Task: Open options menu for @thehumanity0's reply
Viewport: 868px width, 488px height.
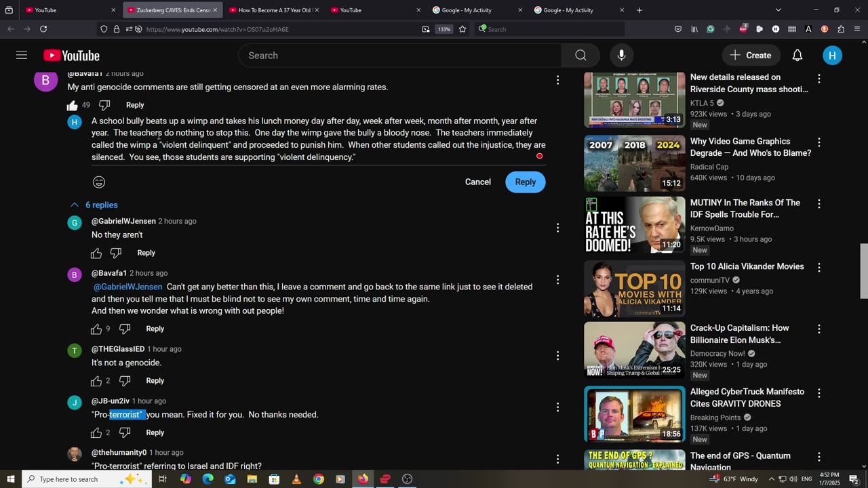Action: point(557,459)
